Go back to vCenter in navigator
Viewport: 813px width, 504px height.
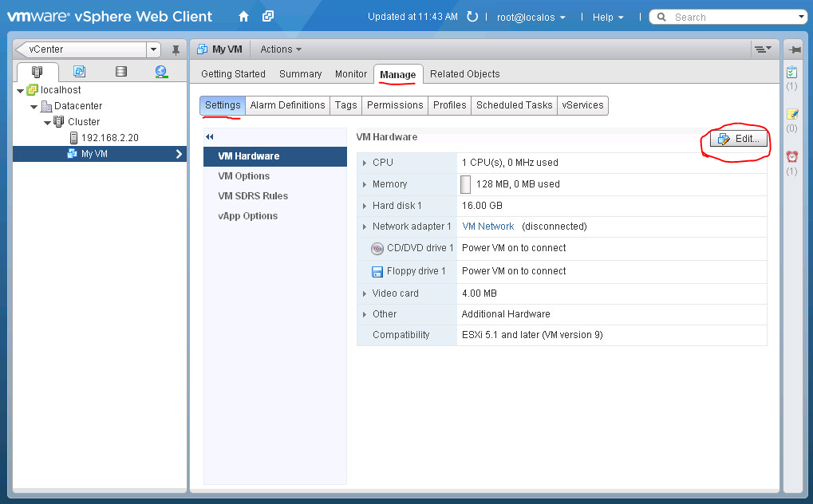(x=81, y=49)
